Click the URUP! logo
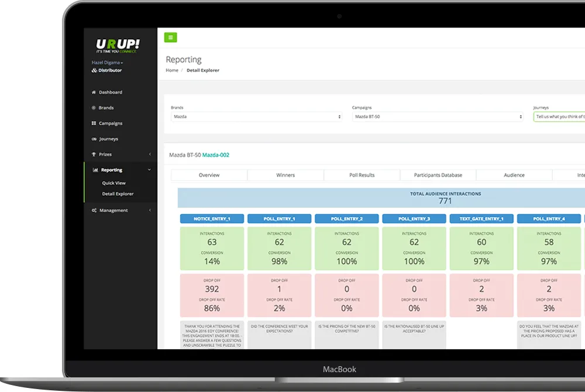The image size is (585, 392). (x=118, y=46)
